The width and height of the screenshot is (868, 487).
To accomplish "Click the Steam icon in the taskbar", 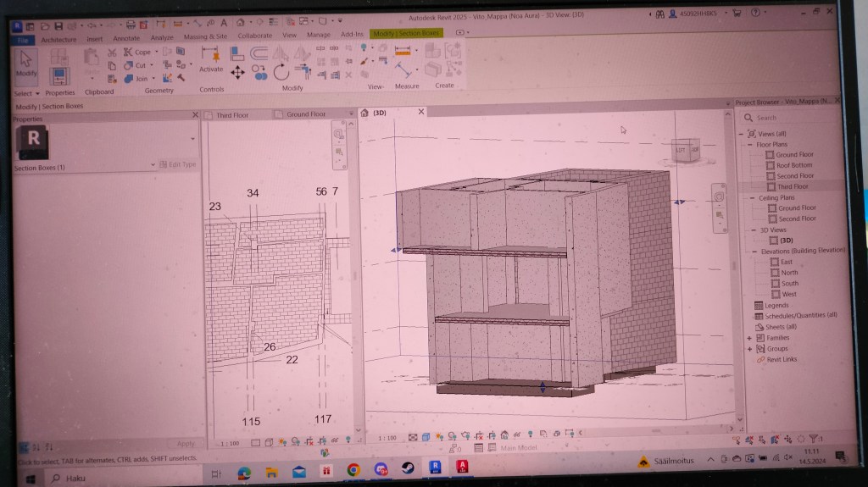I will (x=408, y=468).
